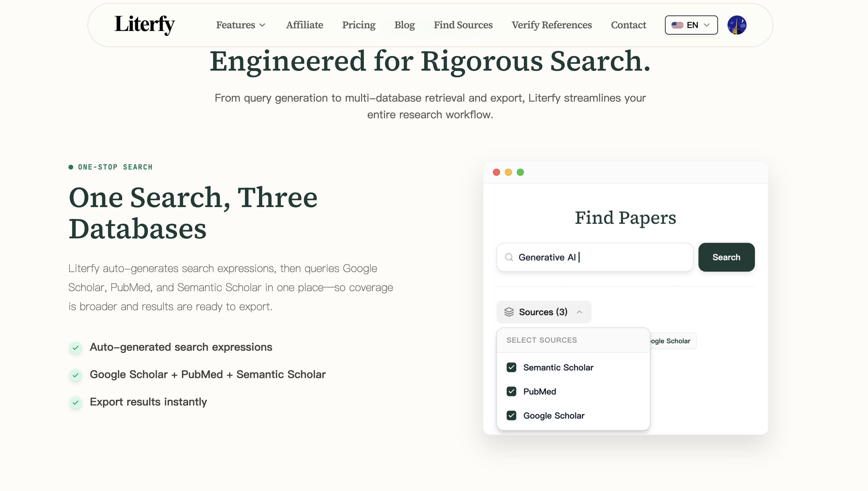Viewport: 868px width, 491px height.
Task: Go to the Pricing page
Action: pos(358,25)
